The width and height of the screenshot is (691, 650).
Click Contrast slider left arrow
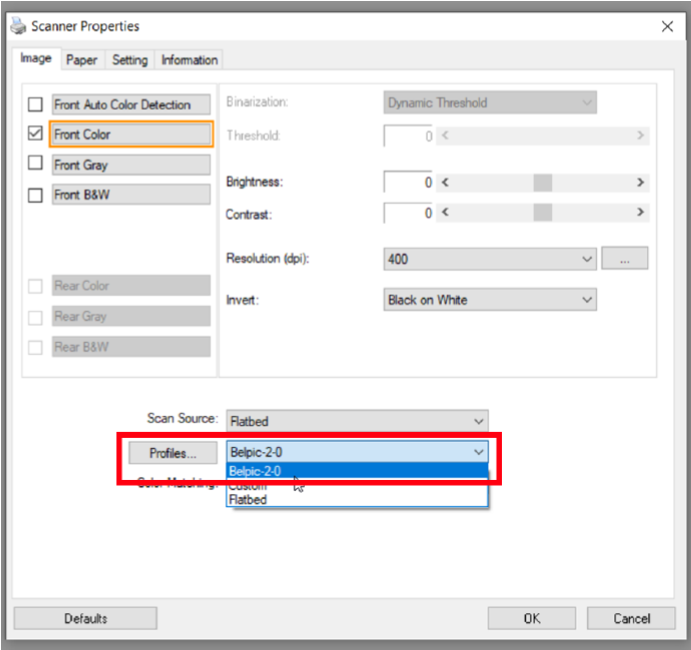[444, 213]
